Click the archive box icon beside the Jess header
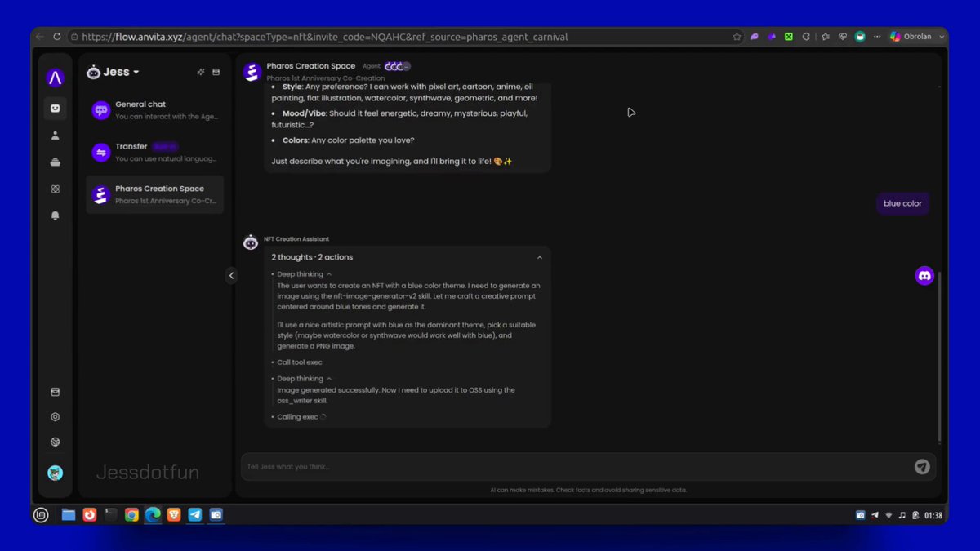This screenshot has height=551, width=980. [216, 72]
